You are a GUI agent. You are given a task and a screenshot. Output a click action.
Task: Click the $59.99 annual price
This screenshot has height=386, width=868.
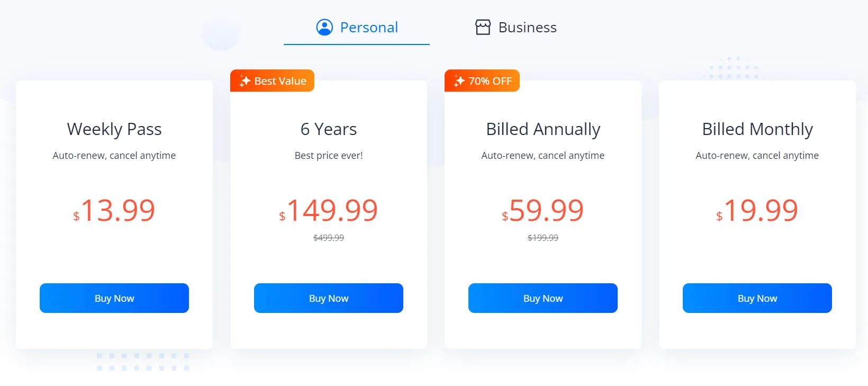coord(543,210)
